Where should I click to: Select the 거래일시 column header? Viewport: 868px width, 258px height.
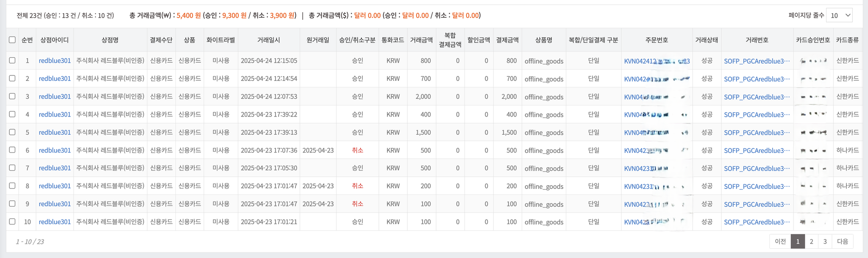click(269, 40)
